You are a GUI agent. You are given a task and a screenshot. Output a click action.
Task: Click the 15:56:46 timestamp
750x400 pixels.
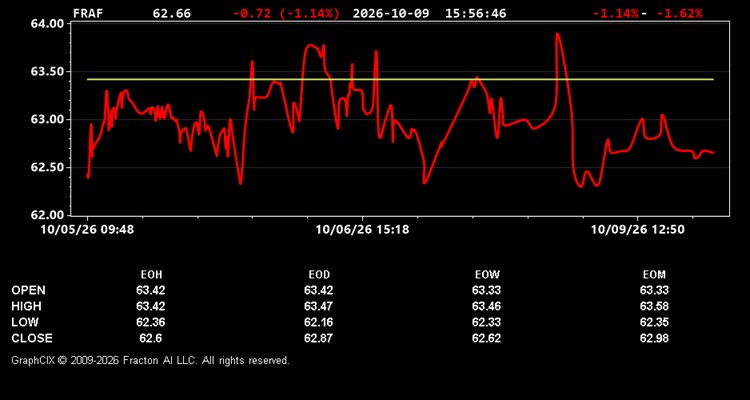475,13
